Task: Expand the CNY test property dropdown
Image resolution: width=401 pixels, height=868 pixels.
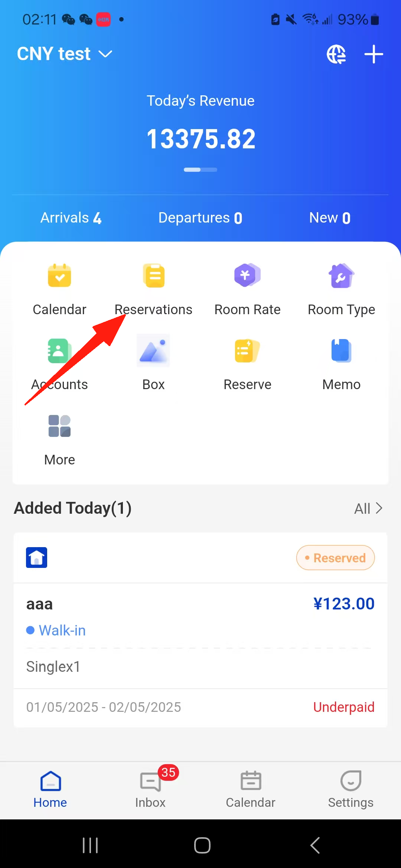Action: [x=65, y=54]
